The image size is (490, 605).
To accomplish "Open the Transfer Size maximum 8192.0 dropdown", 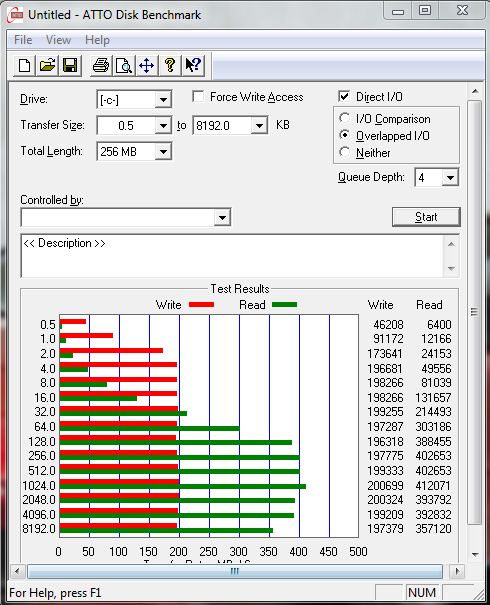I will tap(259, 125).
